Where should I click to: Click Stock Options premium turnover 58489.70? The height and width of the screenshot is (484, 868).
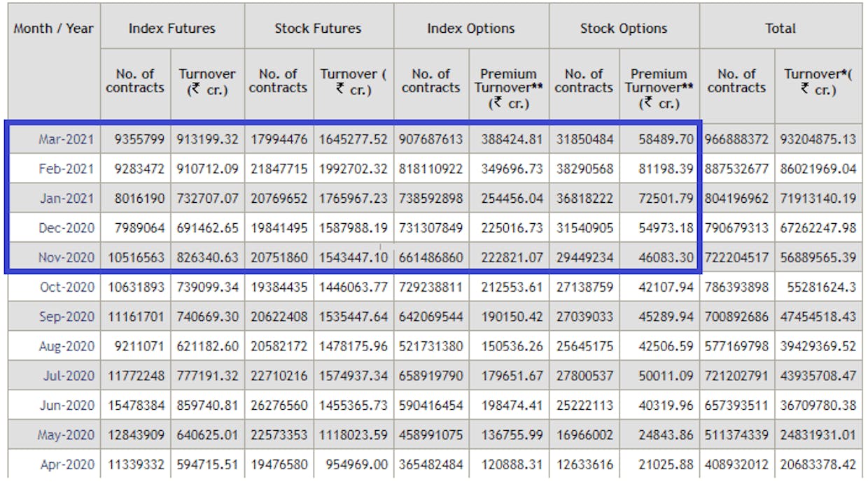tap(666, 139)
